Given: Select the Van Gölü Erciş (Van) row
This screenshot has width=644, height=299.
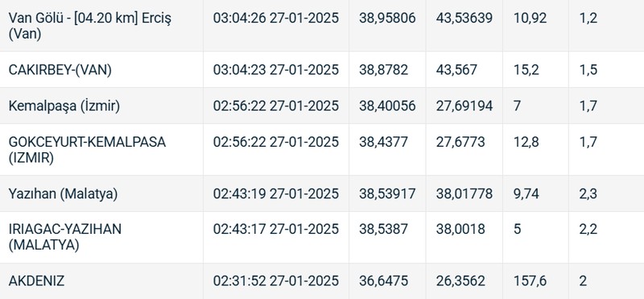Looking at the screenshot, I should pyautogui.click(x=322, y=26).
